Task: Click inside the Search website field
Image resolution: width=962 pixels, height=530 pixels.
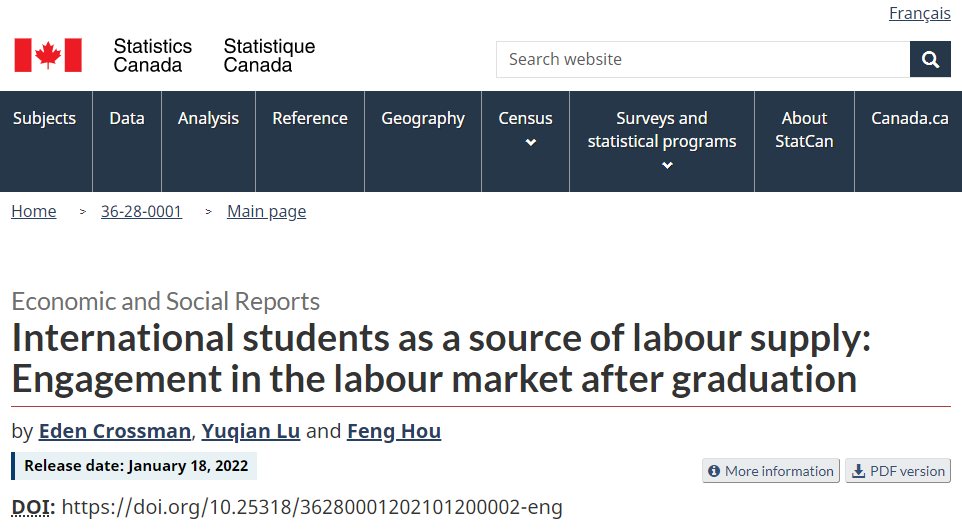Action: click(703, 60)
